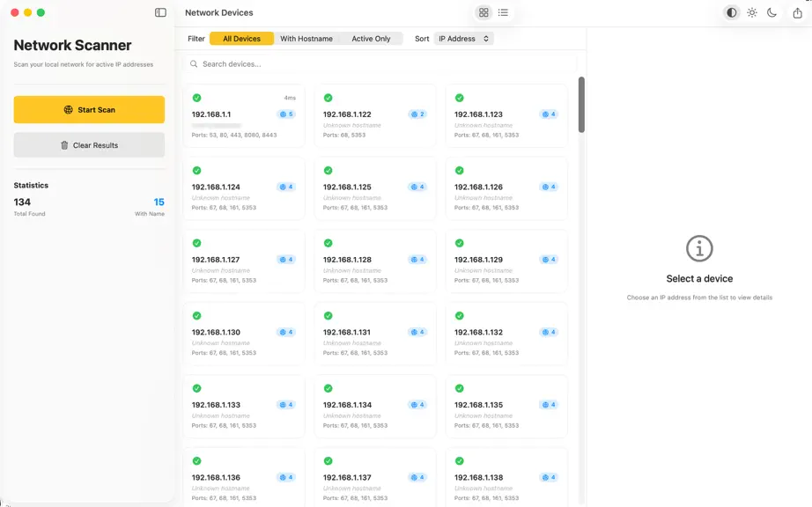Open device card 192.168.1.136
The width and height of the screenshot is (812, 507).
[x=244, y=477]
